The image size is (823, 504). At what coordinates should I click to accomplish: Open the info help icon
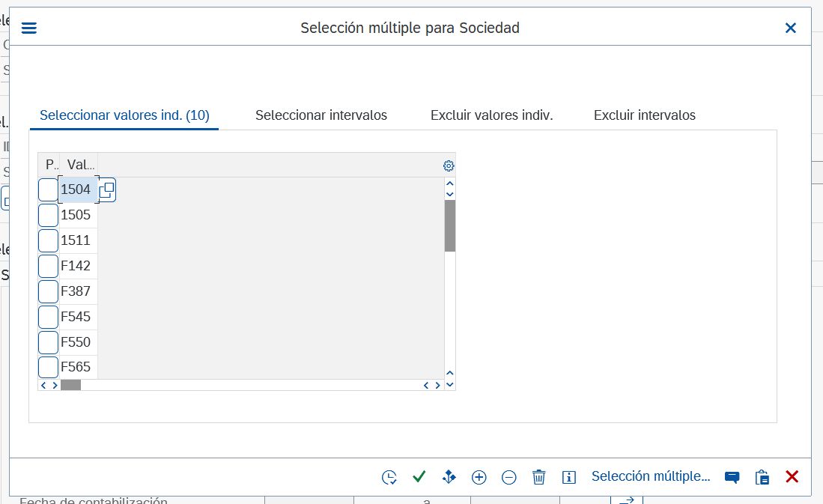pos(569,477)
